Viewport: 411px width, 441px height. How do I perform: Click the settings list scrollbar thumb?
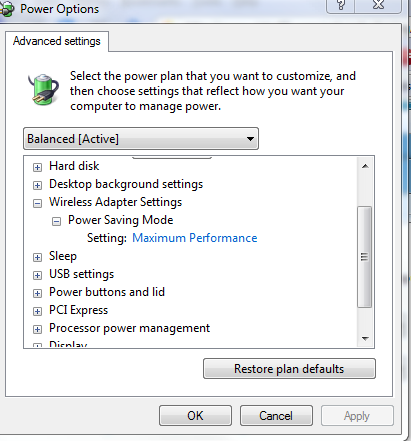click(365, 257)
